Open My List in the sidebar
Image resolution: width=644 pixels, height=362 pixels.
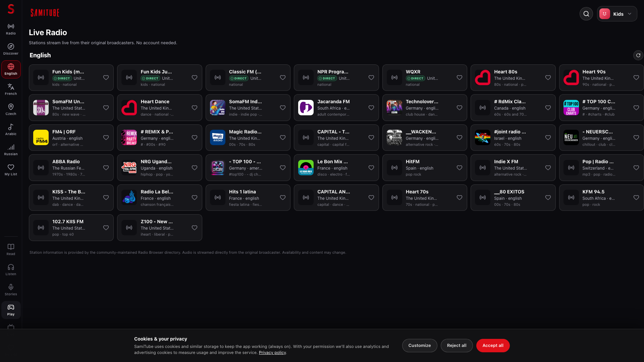[x=11, y=170]
